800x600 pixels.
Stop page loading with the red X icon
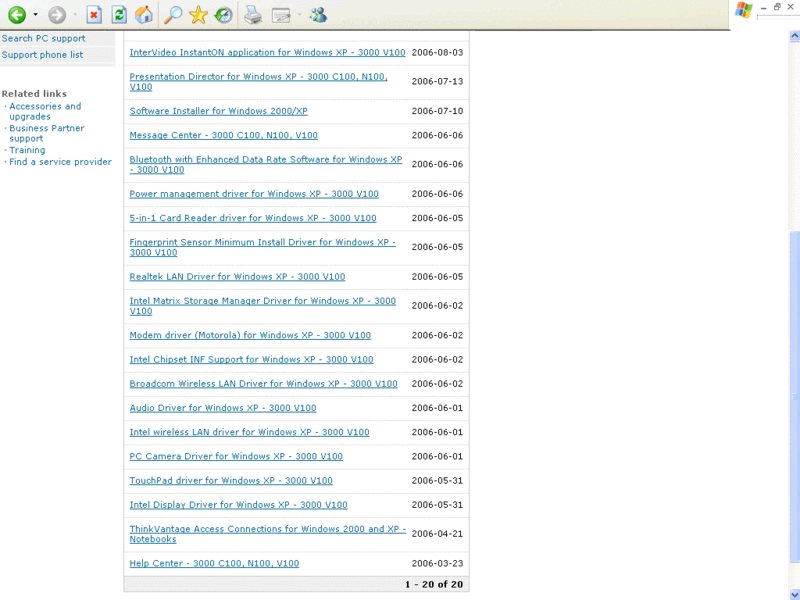tap(94, 15)
